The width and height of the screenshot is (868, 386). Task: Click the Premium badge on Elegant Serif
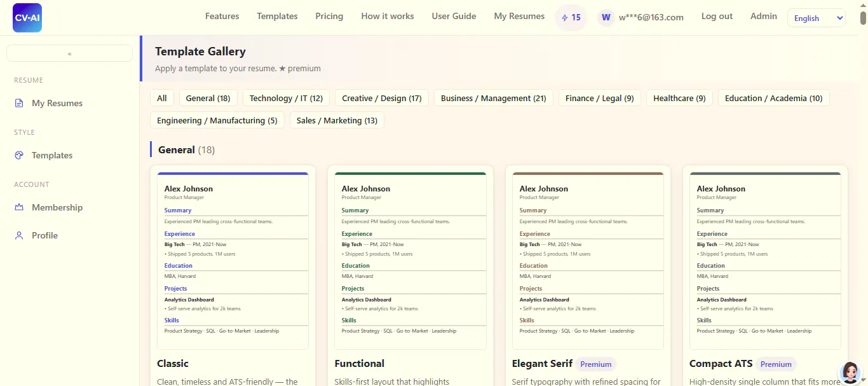point(596,364)
